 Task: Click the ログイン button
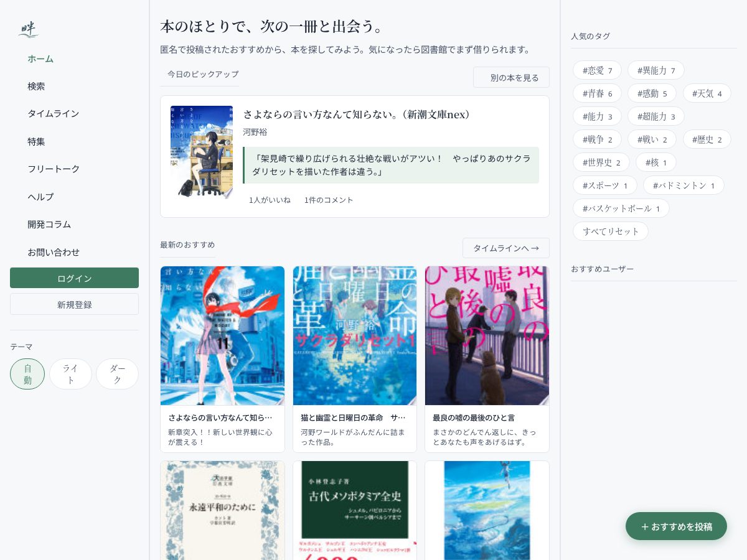[x=74, y=278]
